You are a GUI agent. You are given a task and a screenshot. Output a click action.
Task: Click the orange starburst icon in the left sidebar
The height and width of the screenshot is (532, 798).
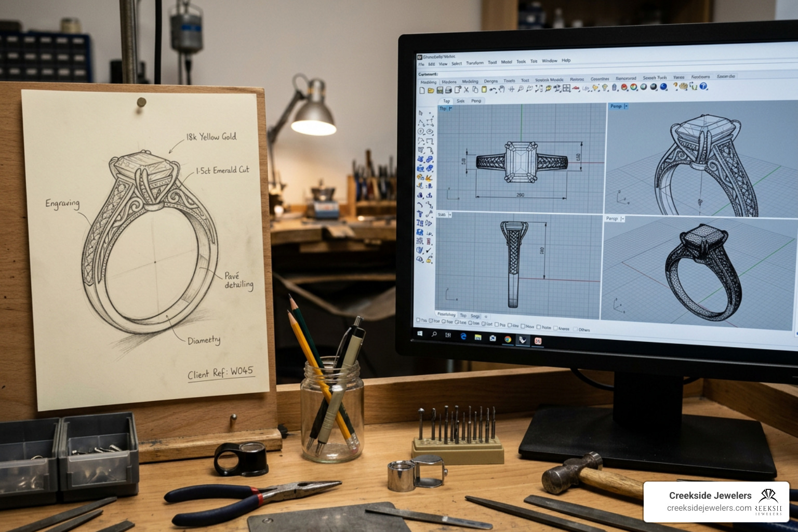pyautogui.click(x=429, y=178)
